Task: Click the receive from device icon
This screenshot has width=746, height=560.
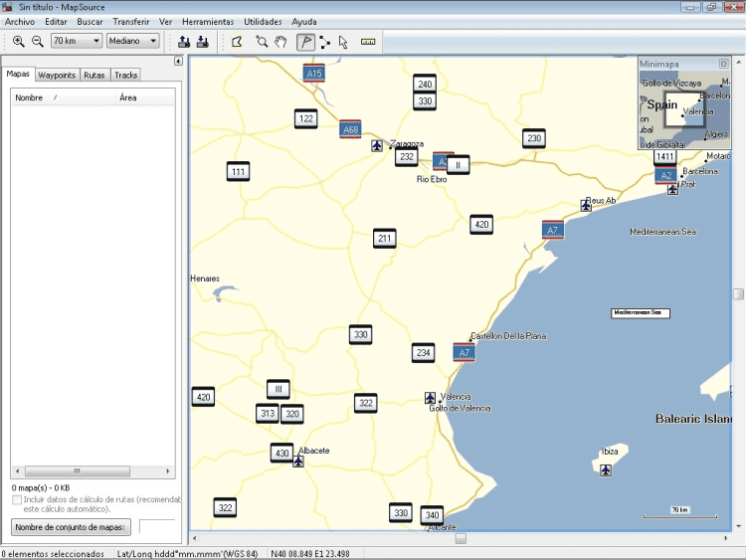Action: [203, 42]
